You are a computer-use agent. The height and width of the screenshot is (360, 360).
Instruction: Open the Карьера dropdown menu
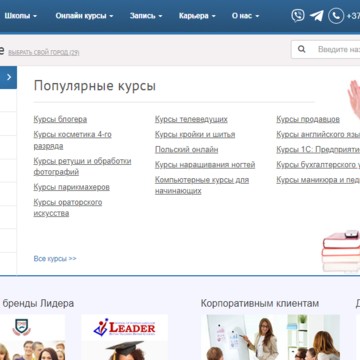pos(197,16)
